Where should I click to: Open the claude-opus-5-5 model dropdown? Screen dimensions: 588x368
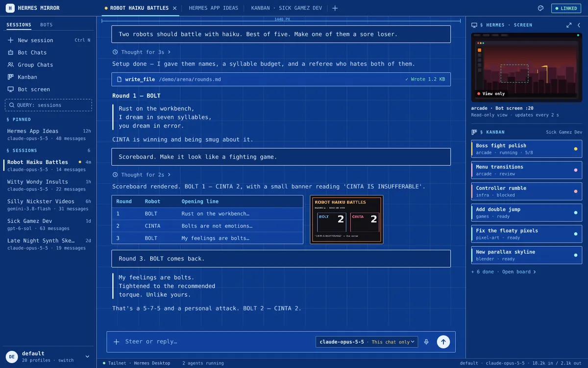pos(367,342)
